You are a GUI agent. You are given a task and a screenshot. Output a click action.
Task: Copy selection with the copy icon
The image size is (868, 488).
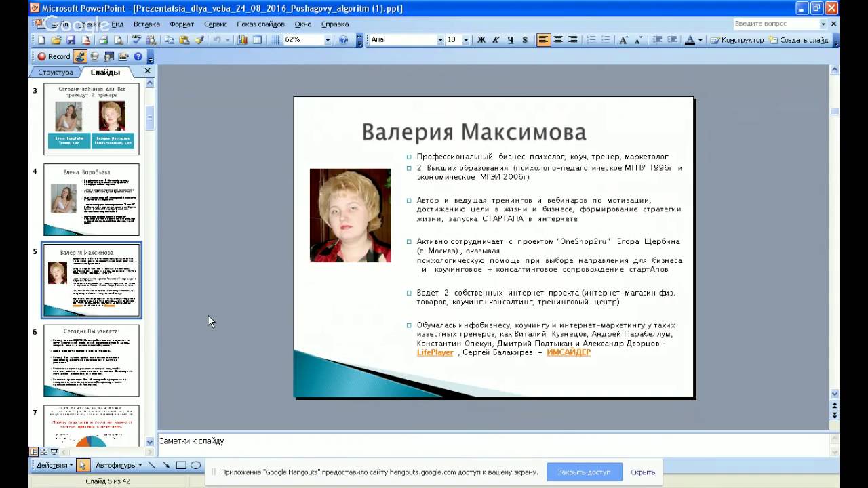170,40
